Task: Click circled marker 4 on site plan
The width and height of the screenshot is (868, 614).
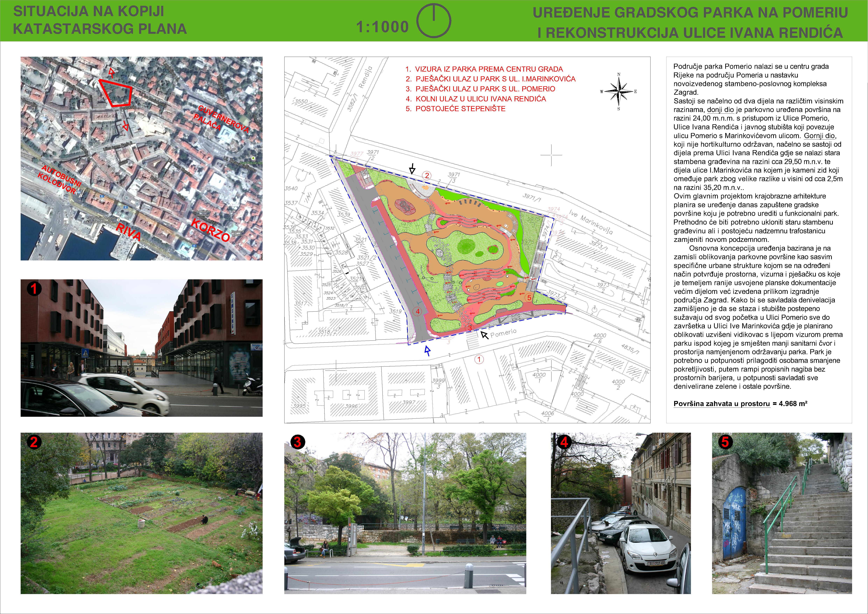Action: coord(417,312)
